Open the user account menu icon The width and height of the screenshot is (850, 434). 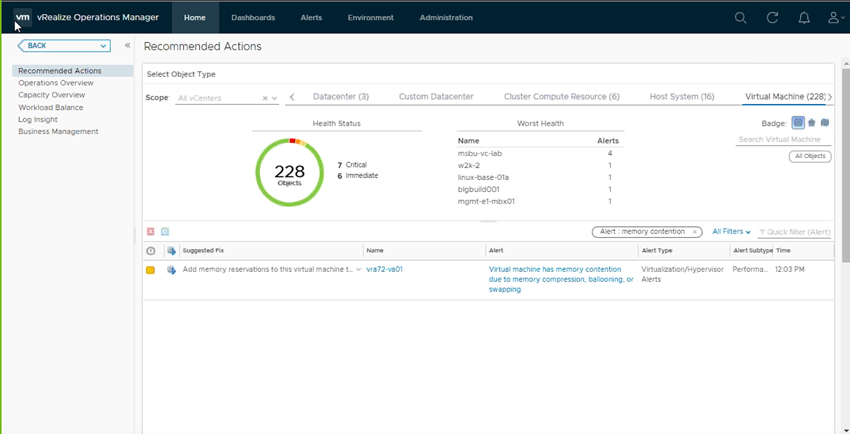coord(836,17)
